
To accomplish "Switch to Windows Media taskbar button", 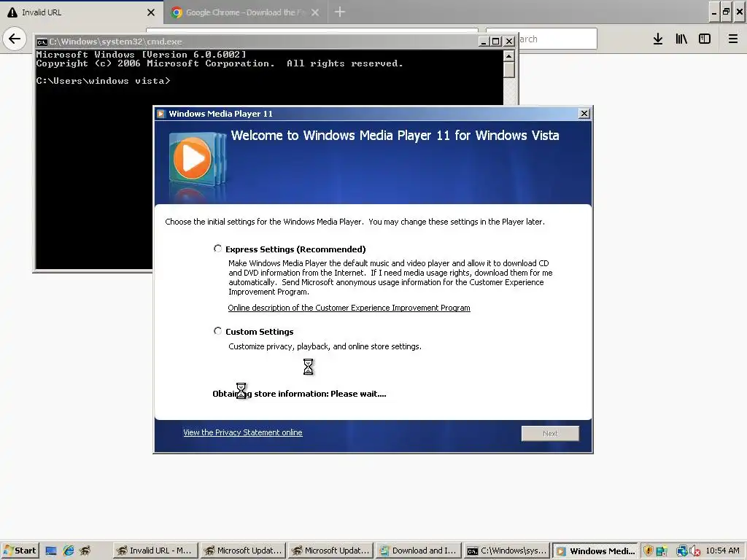I will click(595, 551).
